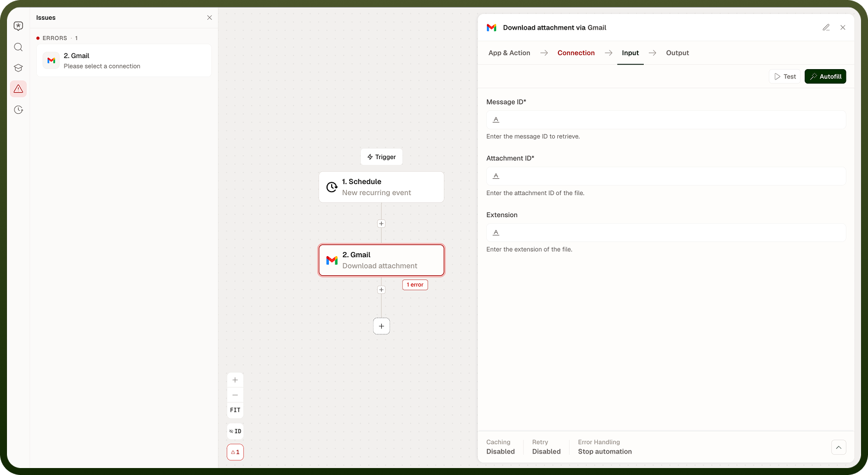
Task: Click the Test button
Action: (x=785, y=77)
